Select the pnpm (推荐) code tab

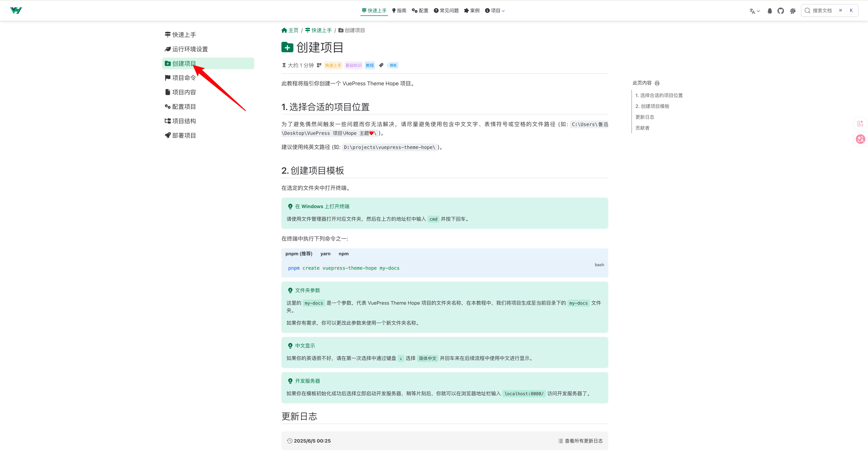tap(299, 254)
